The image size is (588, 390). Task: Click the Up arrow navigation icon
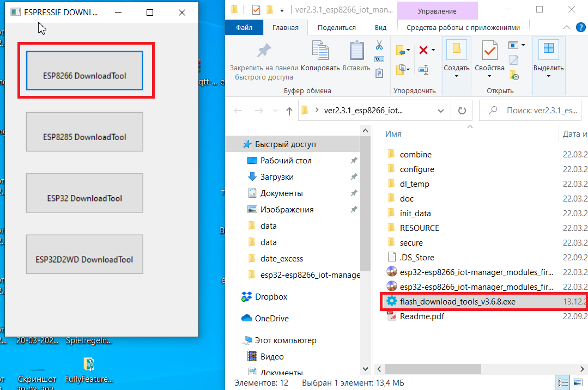[289, 111]
